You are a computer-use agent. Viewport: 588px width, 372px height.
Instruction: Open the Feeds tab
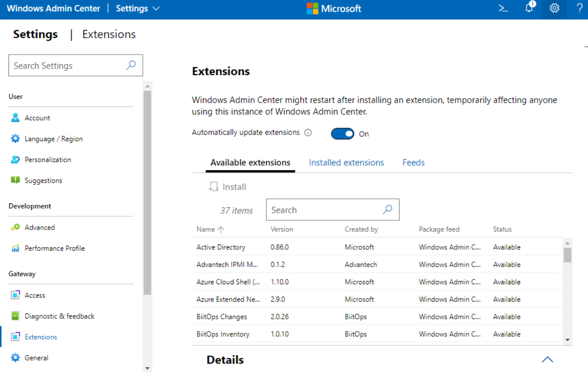413,163
